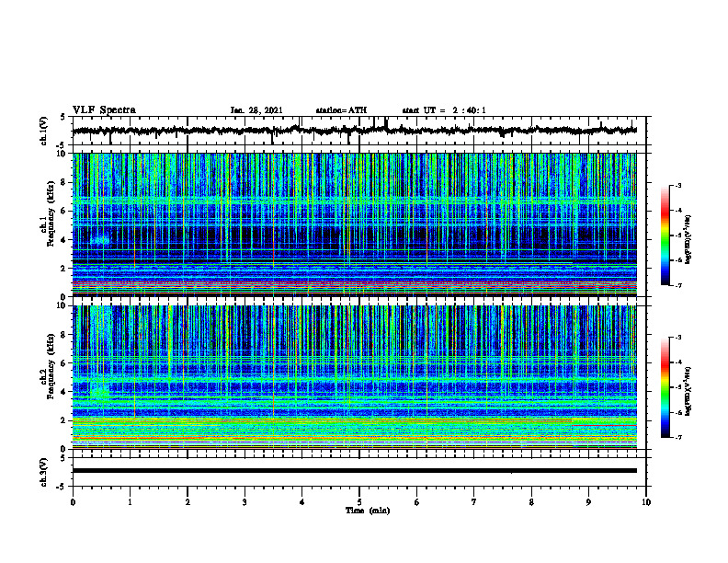The width and height of the screenshot is (728, 563).
Task: Select the date text Jan. 28, 2021
Action: point(256,110)
